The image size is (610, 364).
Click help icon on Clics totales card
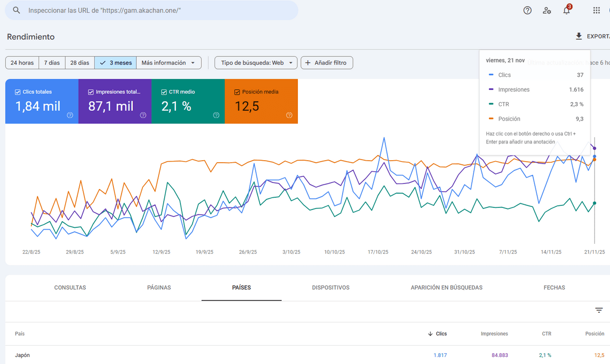[70, 115]
